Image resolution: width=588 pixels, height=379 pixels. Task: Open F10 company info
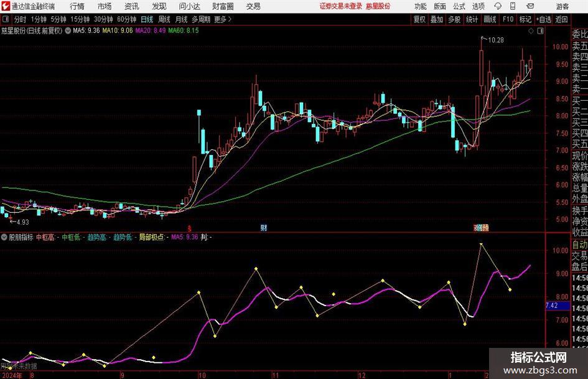508,19
